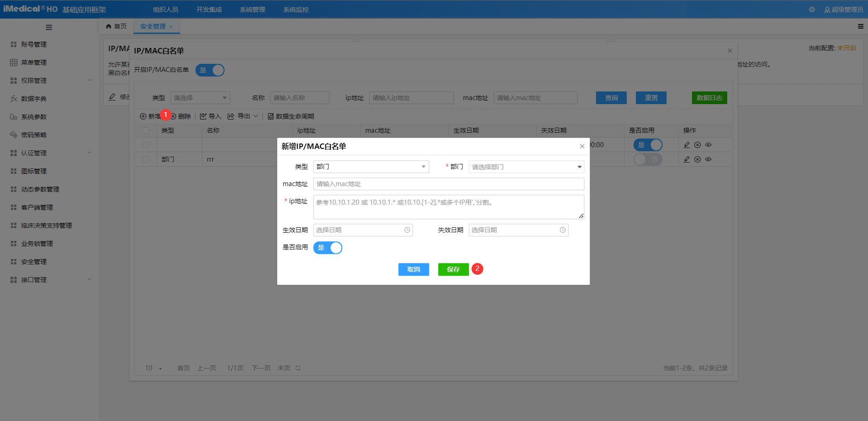The width and height of the screenshot is (868, 421).
Task: Click the clock icon in 生效日期 field
Action: pos(407,230)
